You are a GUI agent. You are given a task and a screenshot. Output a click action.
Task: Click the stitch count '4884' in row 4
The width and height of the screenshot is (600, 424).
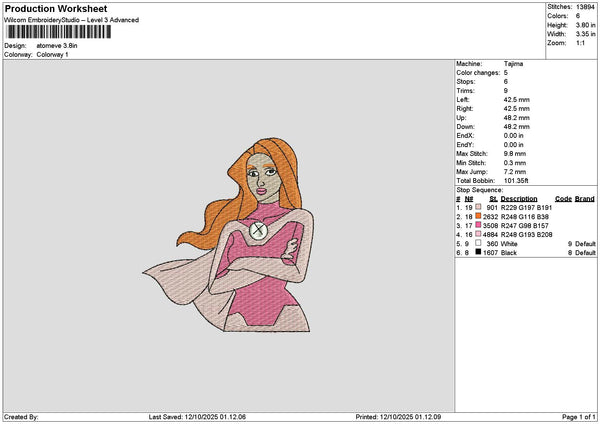pos(490,235)
